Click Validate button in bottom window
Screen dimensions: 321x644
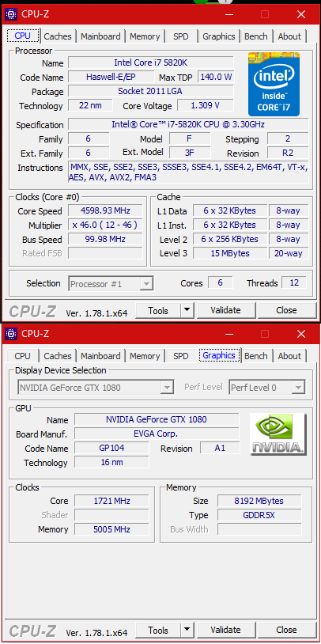click(x=225, y=630)
